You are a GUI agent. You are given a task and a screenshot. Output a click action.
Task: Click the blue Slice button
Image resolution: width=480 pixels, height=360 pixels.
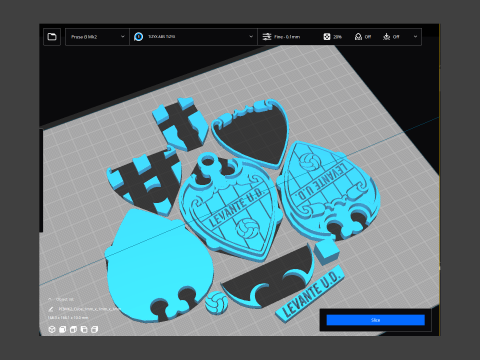point(375,320)
